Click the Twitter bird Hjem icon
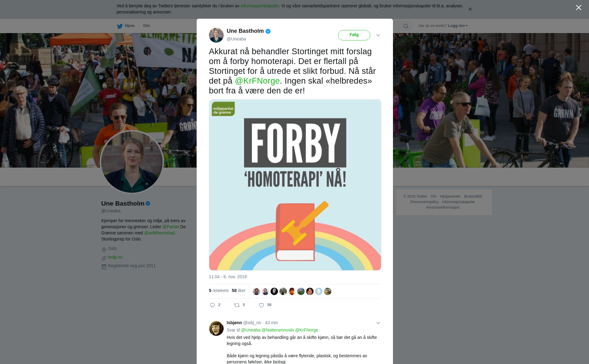 coord(120,26)
